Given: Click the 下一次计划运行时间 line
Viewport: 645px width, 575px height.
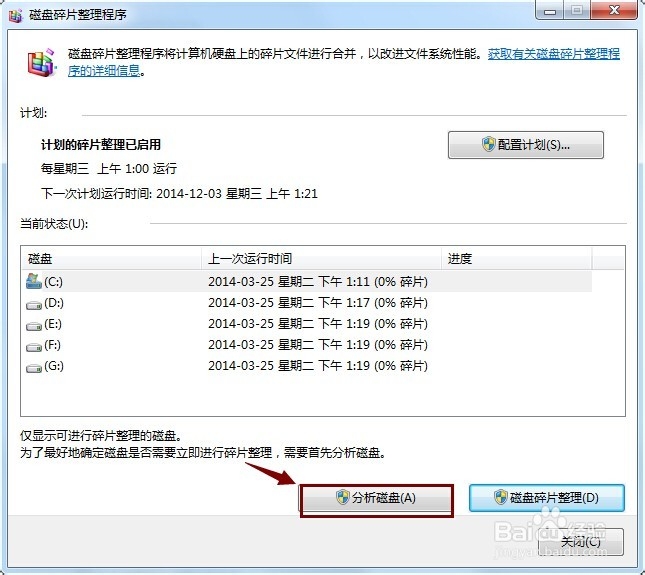Looking at the screenshot, I should pyautogui.click(x=179, y=193).
